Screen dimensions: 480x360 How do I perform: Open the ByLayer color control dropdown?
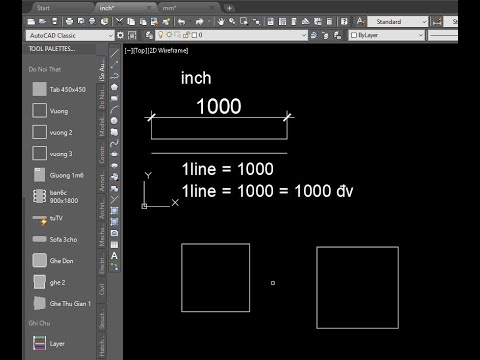coord(421,35)
